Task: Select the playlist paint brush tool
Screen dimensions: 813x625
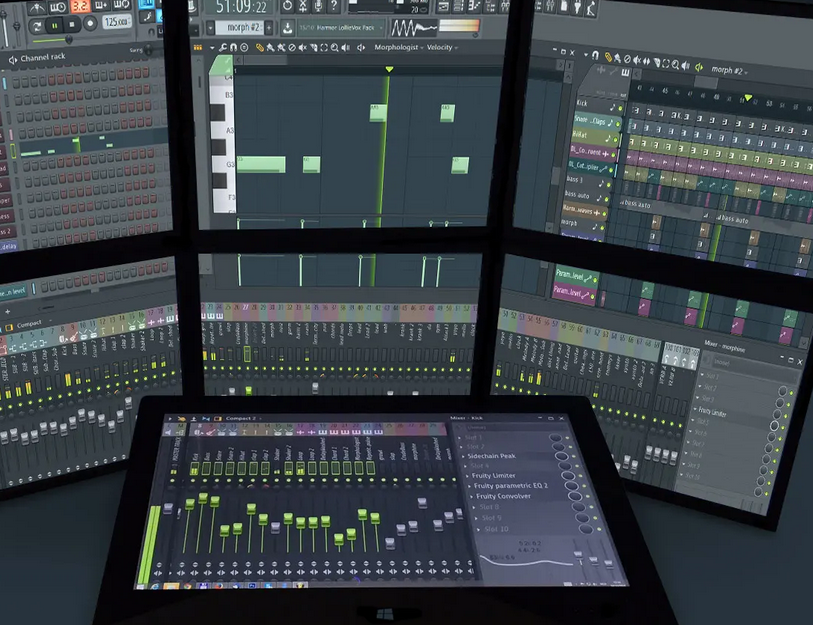Action: tap(618, 58)
